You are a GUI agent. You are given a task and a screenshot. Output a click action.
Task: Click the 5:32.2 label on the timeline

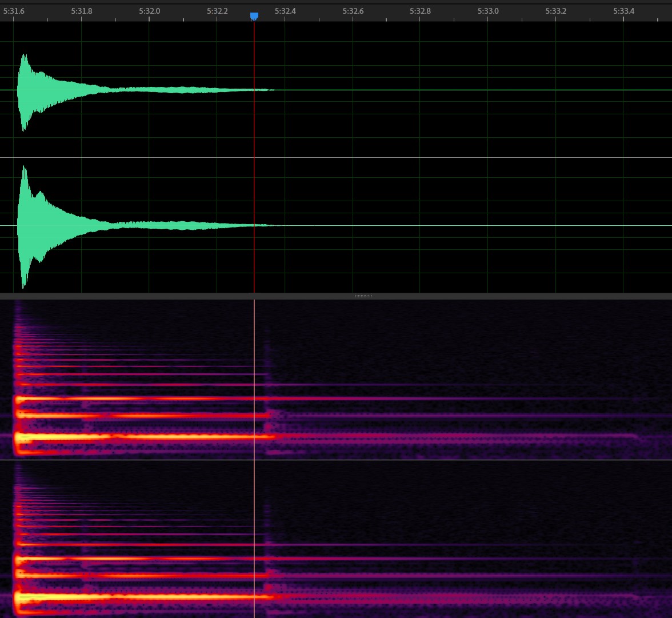click(217, 11)
